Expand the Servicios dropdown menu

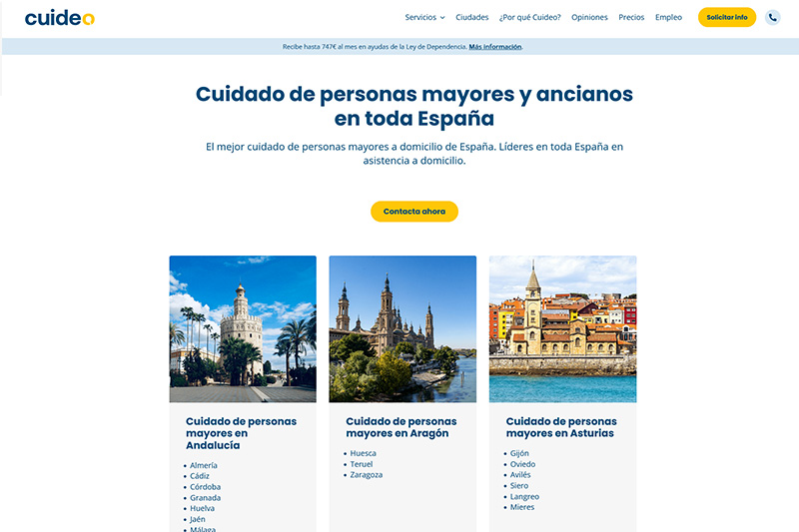tap(424, 17)
